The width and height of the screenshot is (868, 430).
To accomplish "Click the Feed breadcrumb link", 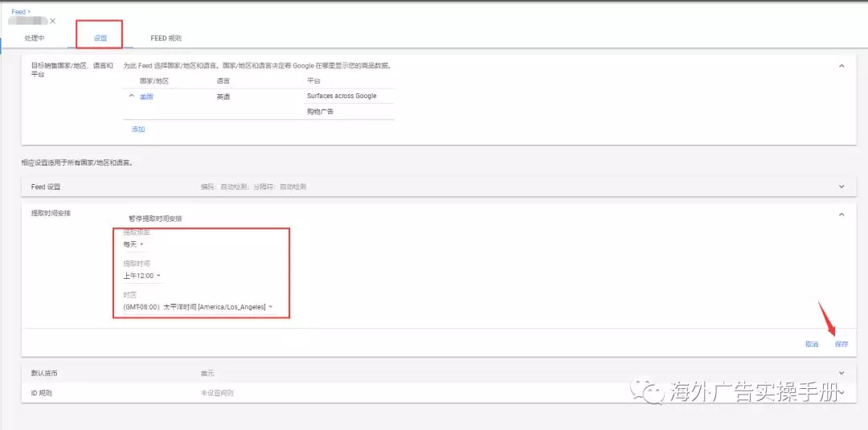I will (x=18, y=12).
